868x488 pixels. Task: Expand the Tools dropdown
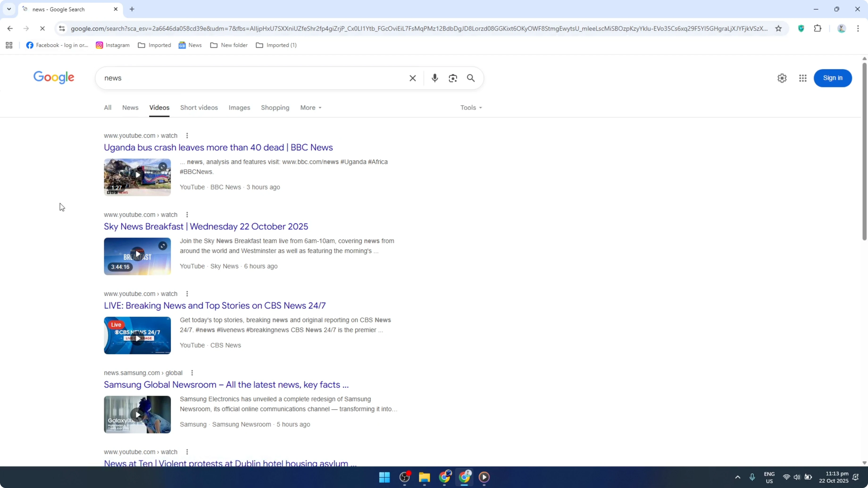coord(472,108)
